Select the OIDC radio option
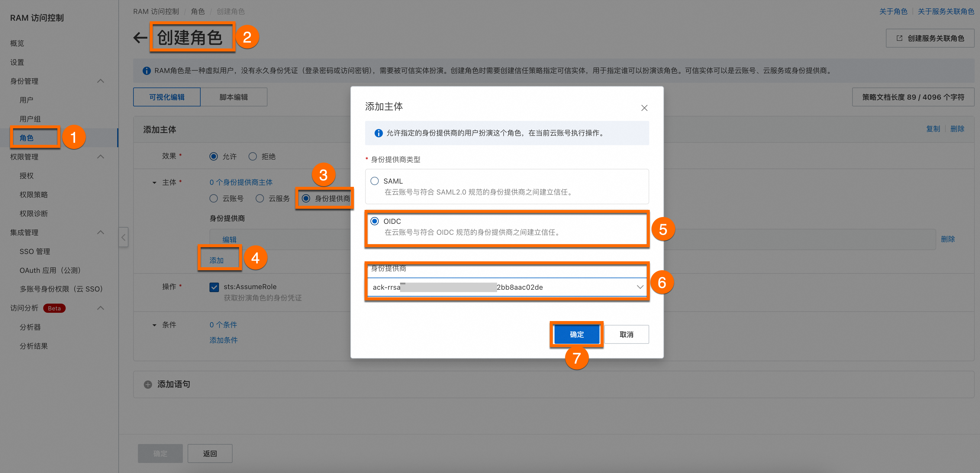Image resolution: width=980 pixels, height=473 pixels. [x=375, y=221]
